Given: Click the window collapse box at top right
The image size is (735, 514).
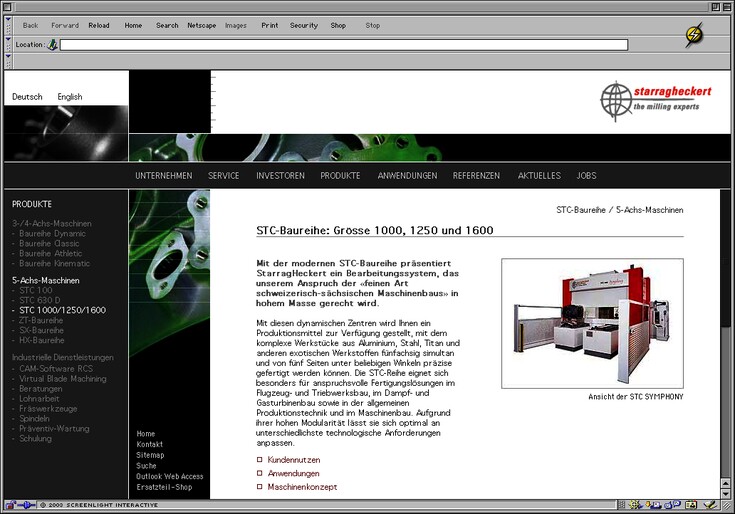Looking at the screenshot, I should click(726, 7).
